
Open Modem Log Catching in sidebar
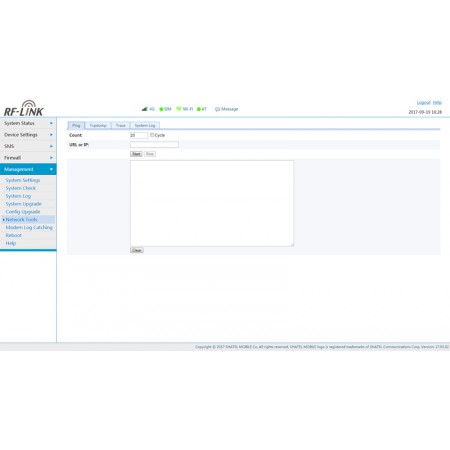29,227
